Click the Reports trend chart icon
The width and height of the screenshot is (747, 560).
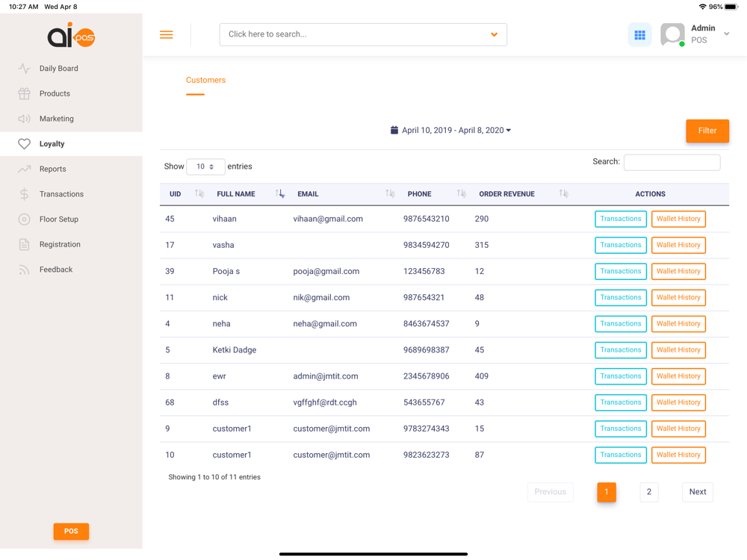click(x=24, y=169)
